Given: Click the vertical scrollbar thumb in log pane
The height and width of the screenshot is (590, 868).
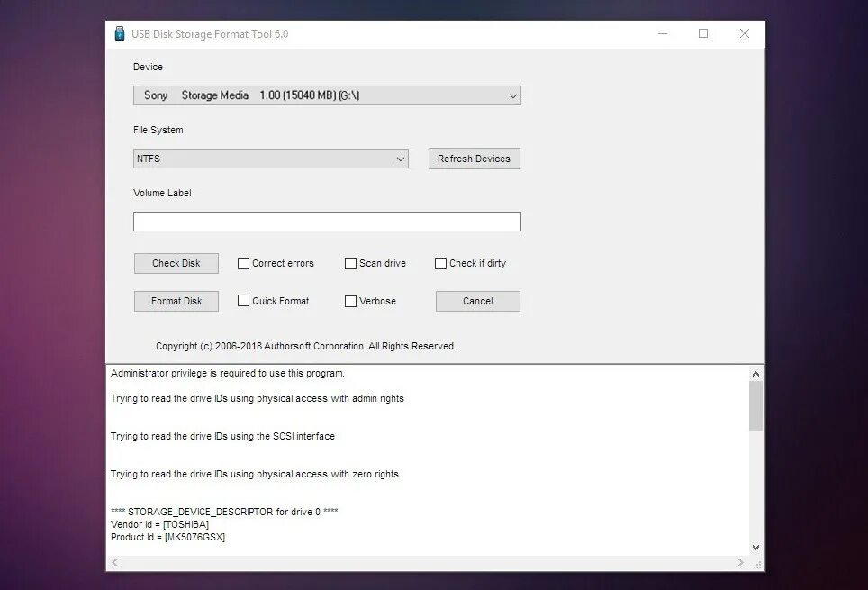Looking at the screenshot, I should point(755,406).
